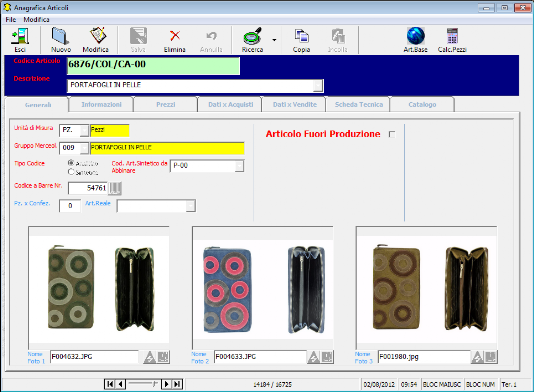Copy the article with Copia
This screenshot has width=534, height=392.
(301, 40)
